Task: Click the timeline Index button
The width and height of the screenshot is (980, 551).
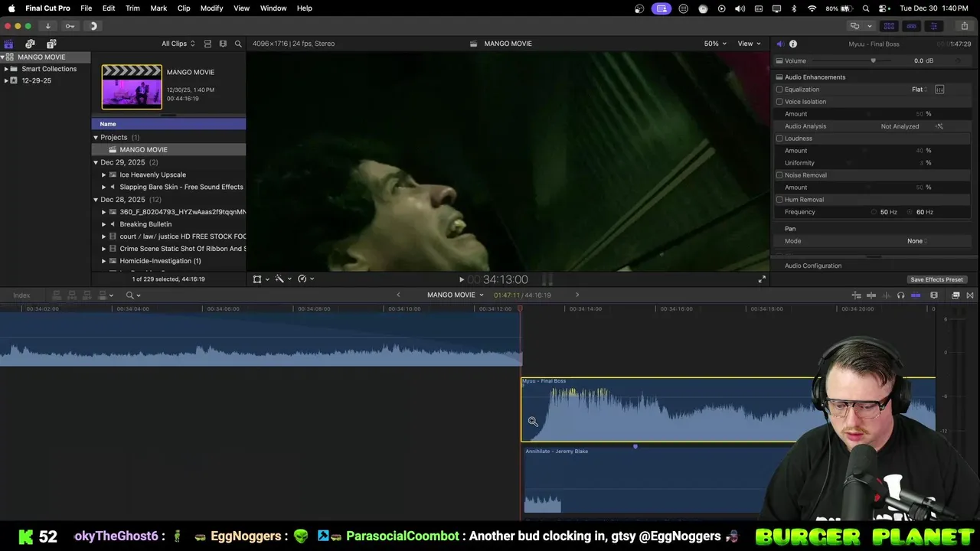Action: coord(21,295)
